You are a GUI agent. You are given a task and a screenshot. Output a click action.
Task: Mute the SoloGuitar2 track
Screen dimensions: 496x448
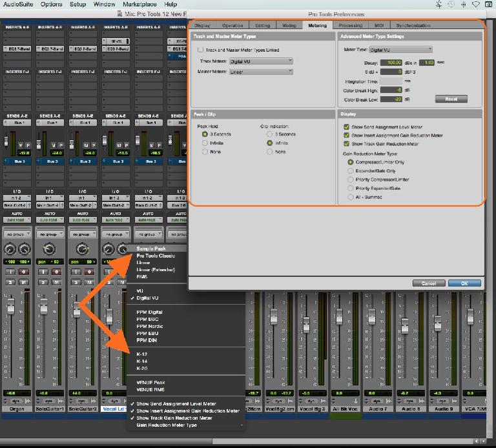pyautogui.click(x=89, y=282)
